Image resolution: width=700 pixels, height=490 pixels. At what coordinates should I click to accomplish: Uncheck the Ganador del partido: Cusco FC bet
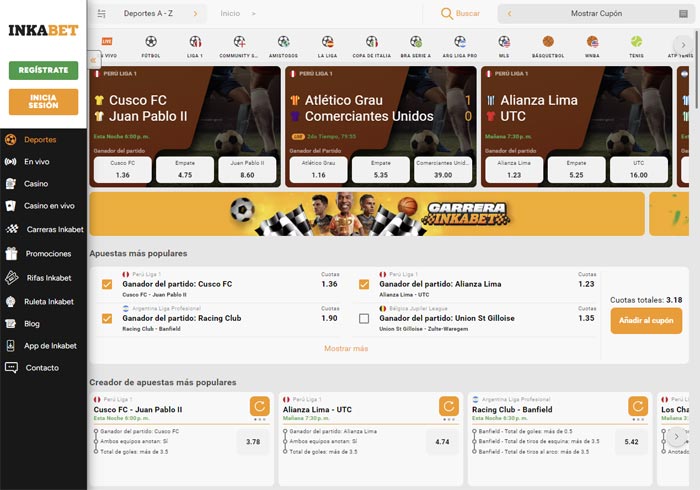coord(107,284)
